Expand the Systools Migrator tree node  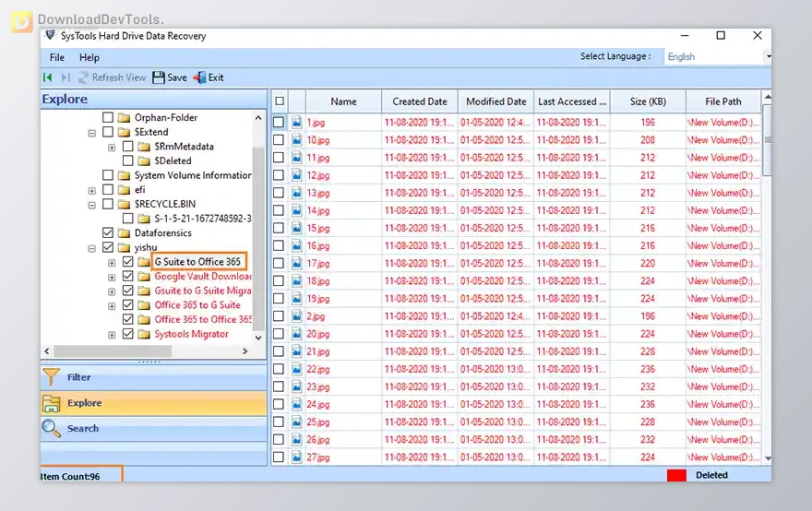[112, 335]
